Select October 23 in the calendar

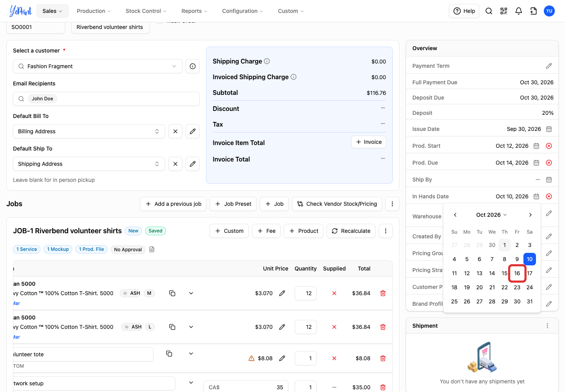coord(517,287)
